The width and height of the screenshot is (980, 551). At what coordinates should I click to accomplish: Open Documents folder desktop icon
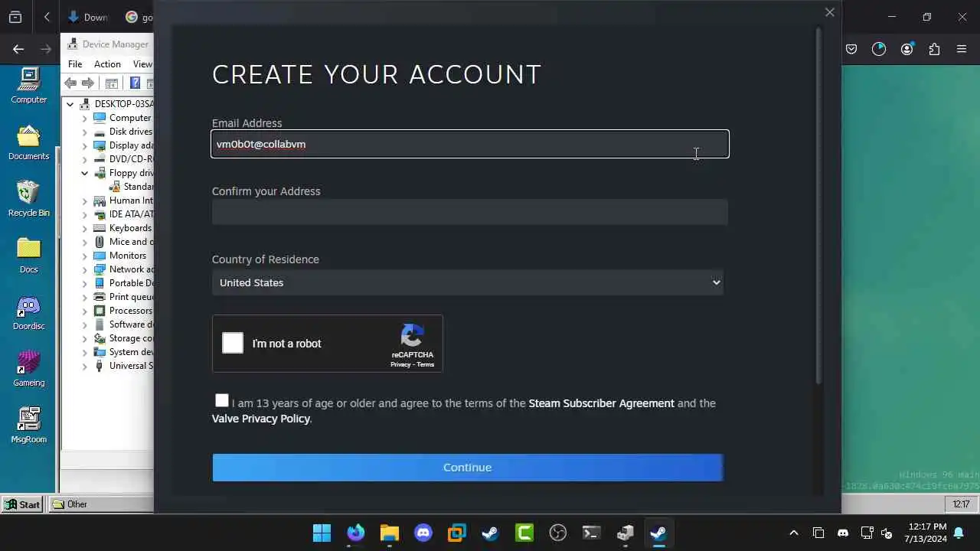pos(29,142)
